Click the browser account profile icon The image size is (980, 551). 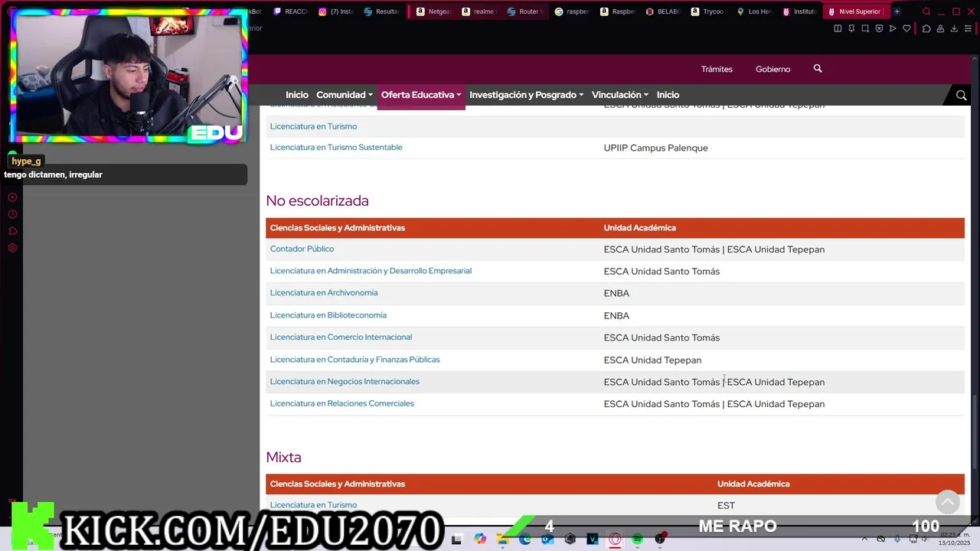coord(940,28)
